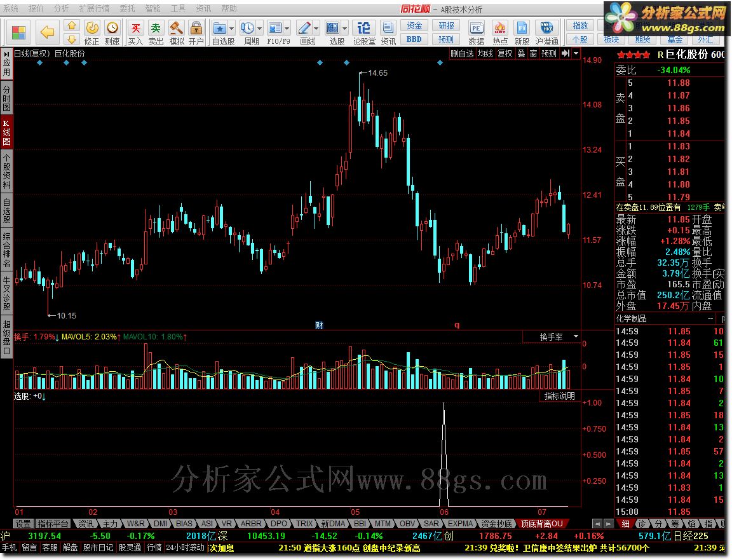Switch to the BIAS indicator tab
Viewport: 732px width, 560px height.
click(184, 524)
